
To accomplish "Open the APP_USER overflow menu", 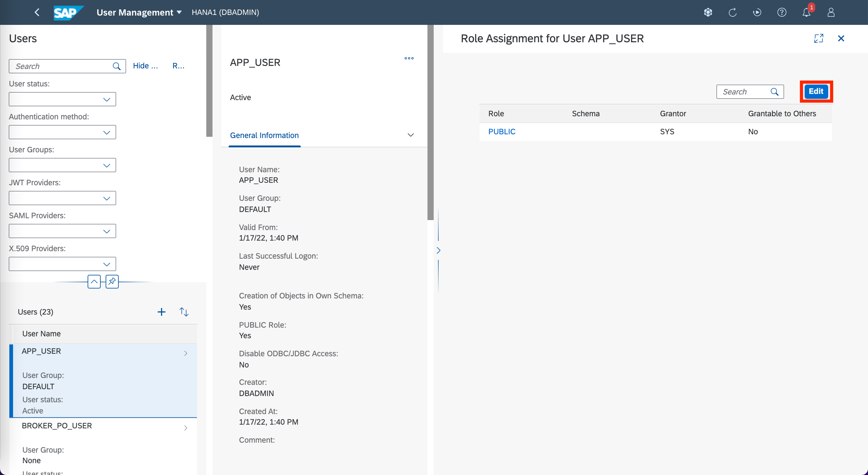I will click(x=409, y=58).
